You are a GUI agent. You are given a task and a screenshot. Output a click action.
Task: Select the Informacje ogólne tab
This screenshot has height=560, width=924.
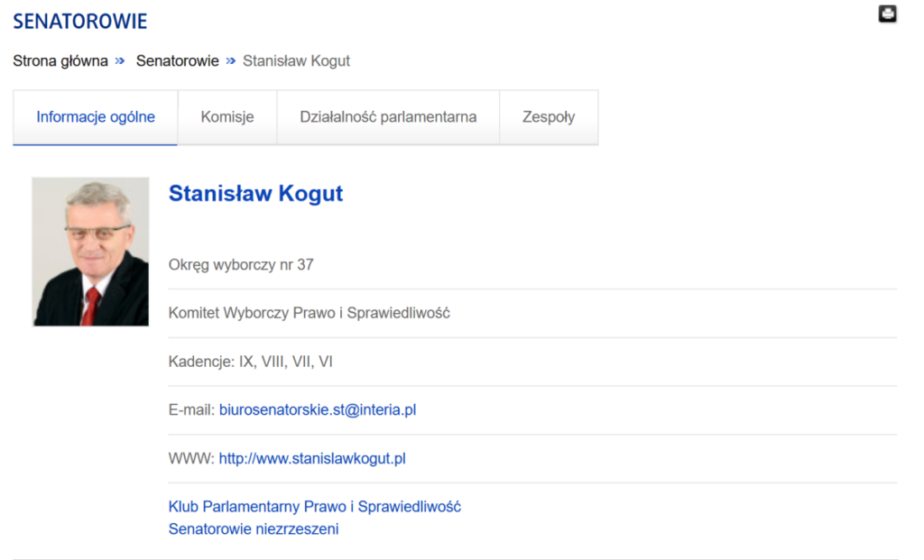pyautogui.click(x=95, y=117)
